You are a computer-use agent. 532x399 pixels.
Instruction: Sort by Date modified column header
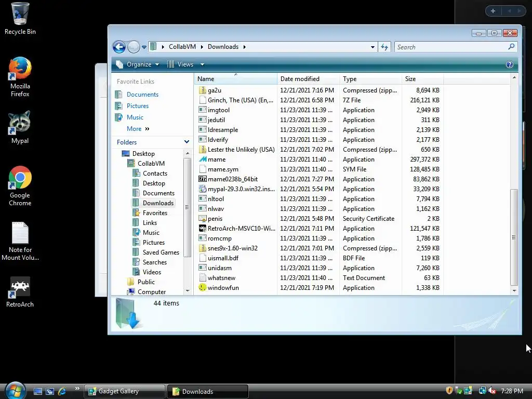tap(308, 79)
